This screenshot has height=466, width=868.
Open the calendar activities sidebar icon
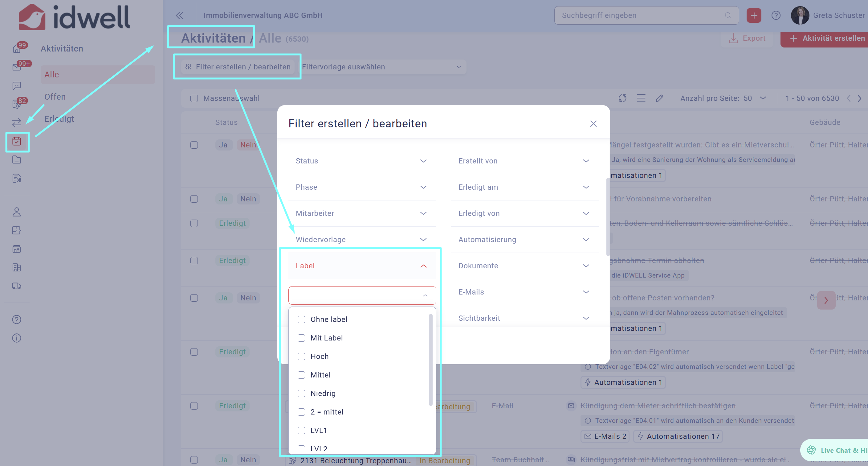coord(17,141)
